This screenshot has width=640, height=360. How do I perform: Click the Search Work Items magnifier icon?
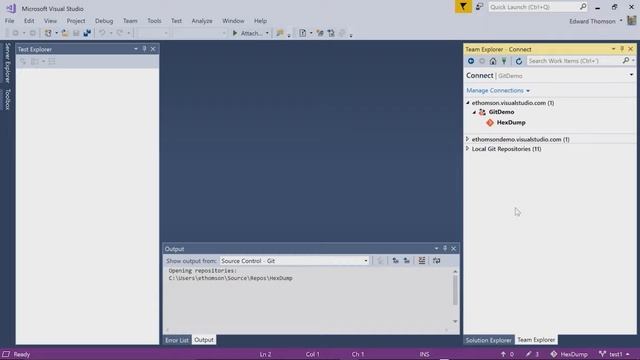[x=626, y=60]
